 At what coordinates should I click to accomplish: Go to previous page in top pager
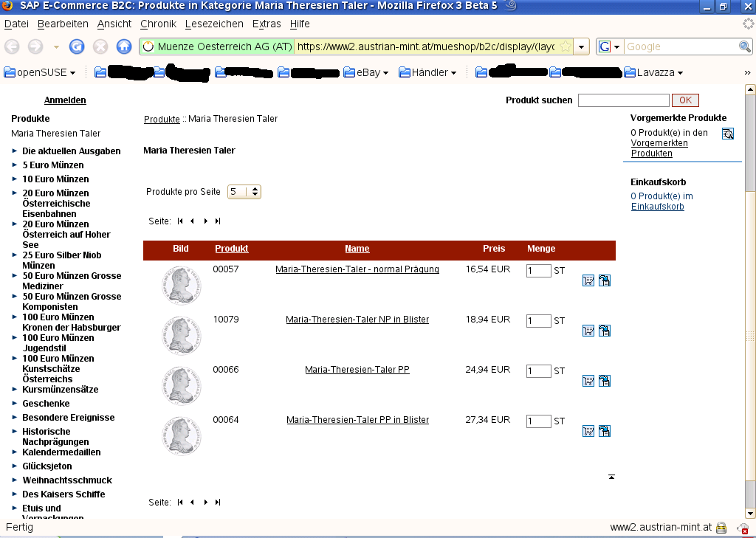pos(193,221)
